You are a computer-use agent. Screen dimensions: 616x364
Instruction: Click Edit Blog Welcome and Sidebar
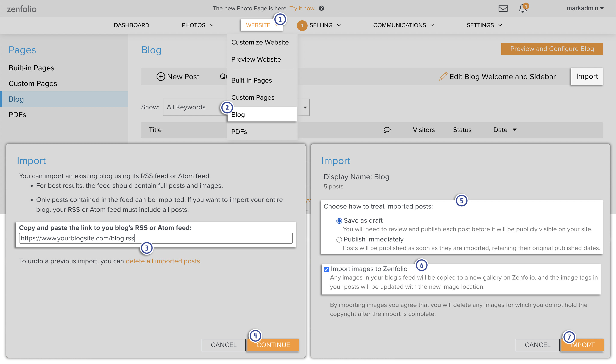click(502, 77)
